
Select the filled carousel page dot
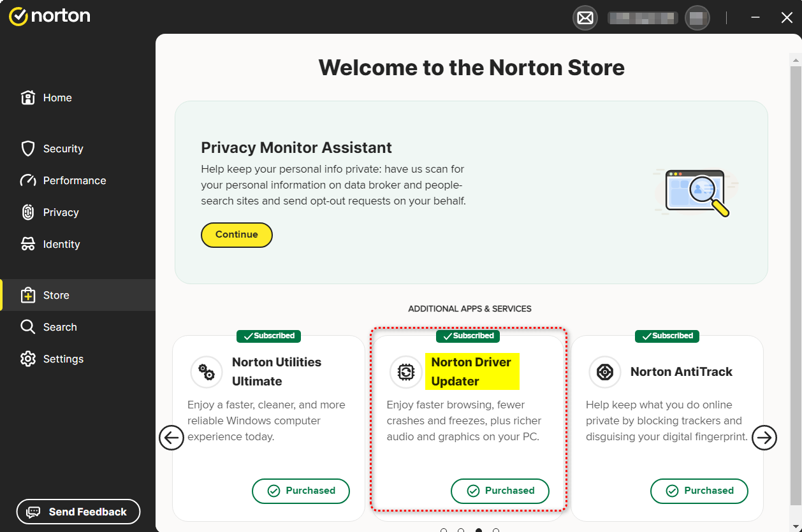coord(478,529)
